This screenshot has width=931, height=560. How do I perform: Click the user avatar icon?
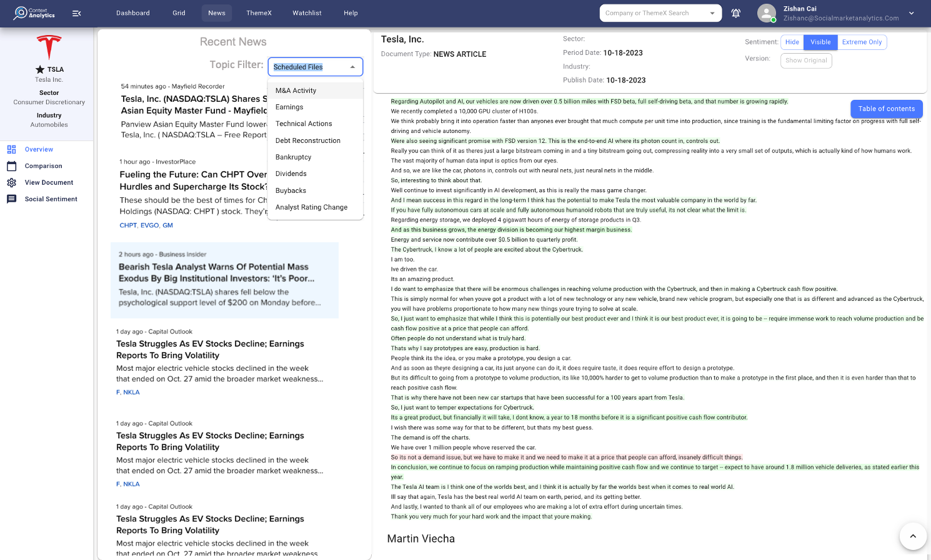pos(767,13)
